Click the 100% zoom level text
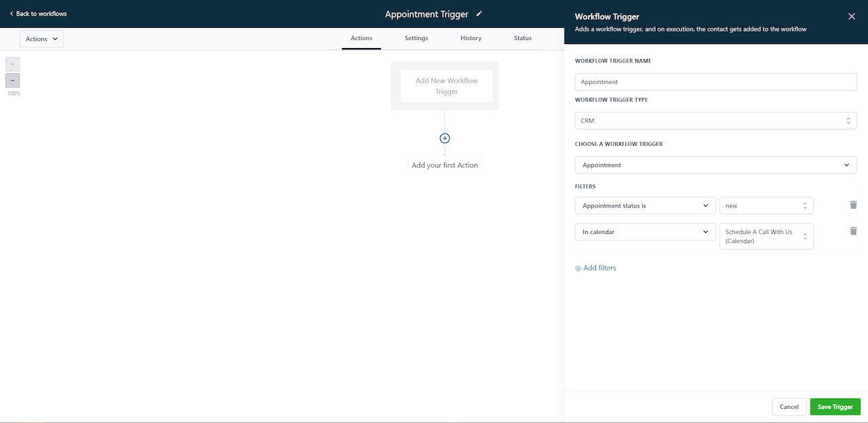Screen dimensions: 868x423 (x=14, y=94)
